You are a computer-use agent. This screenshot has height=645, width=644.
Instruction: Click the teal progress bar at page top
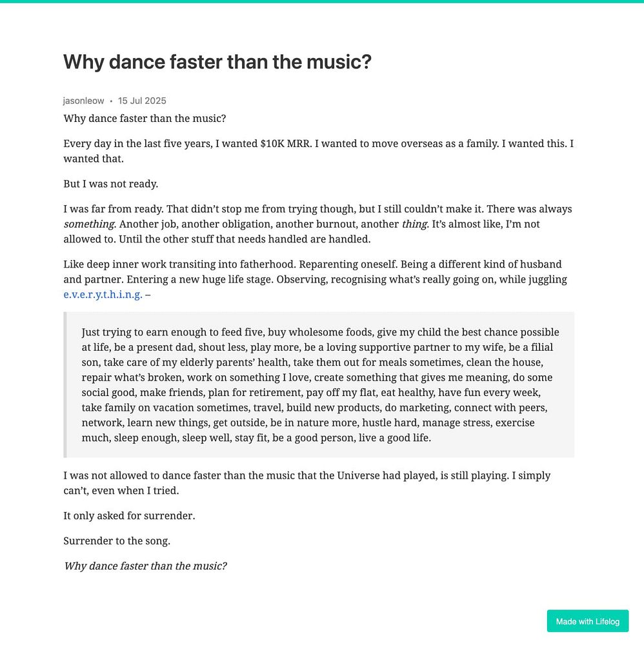coord(322,1)
